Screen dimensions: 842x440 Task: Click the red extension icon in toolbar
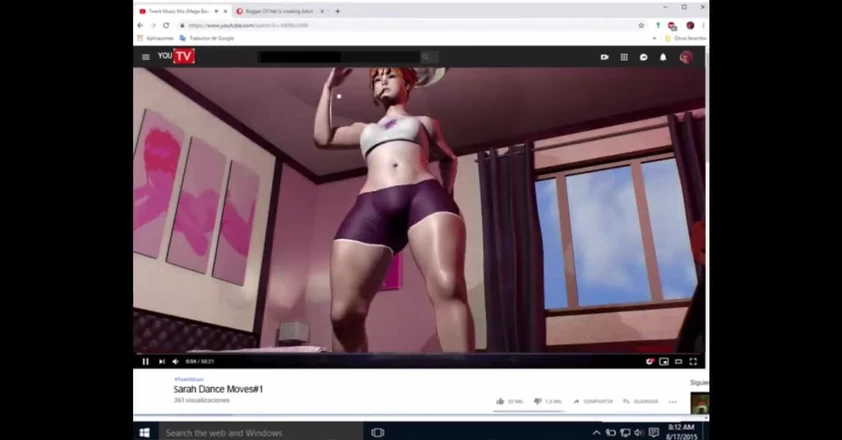(x=672, y=25)
